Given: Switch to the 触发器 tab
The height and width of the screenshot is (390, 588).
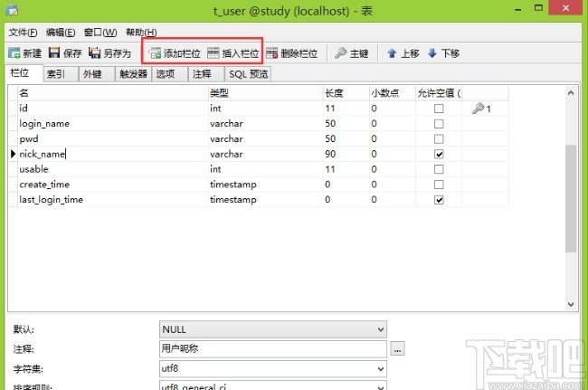Looking at the screenshot, I should (x=133, y=74).
